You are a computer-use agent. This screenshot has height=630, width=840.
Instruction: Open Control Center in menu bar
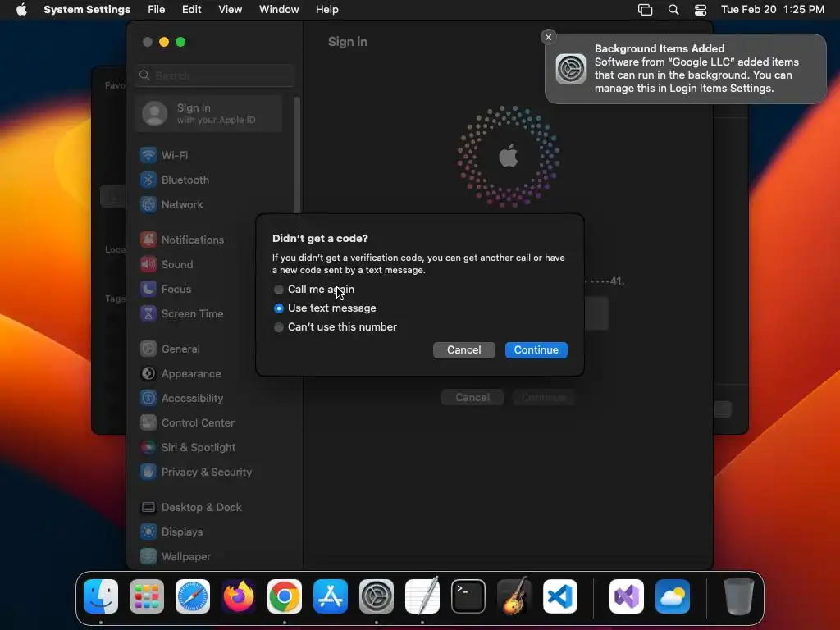(701, 10)
